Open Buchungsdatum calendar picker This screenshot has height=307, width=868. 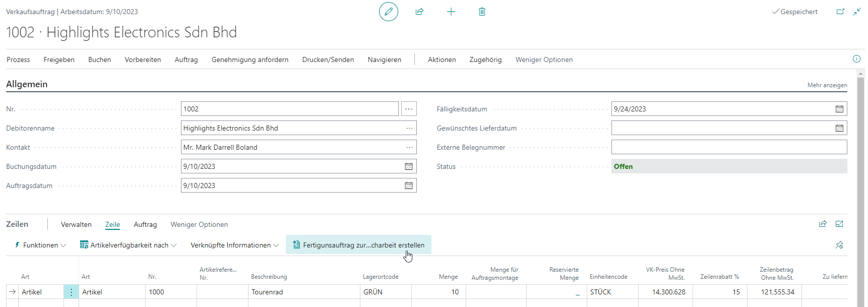coord(409,166)
